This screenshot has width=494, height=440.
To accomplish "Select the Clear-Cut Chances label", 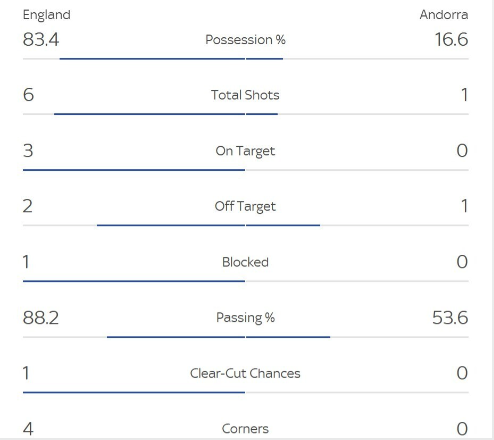I will click(245, 373).
